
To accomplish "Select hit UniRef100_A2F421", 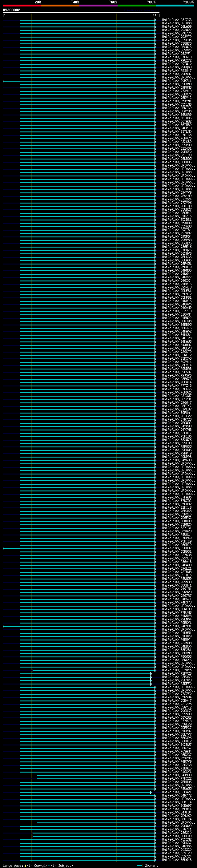I will tap(177, 792).
